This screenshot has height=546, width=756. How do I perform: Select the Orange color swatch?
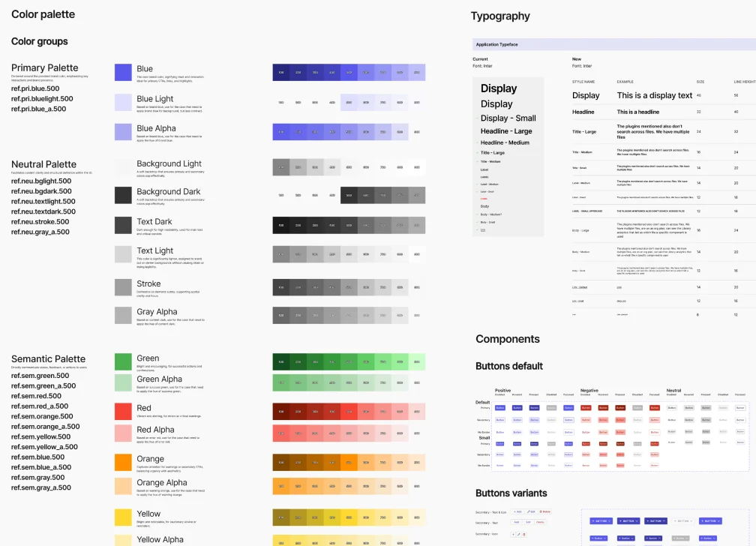[123, 462]
